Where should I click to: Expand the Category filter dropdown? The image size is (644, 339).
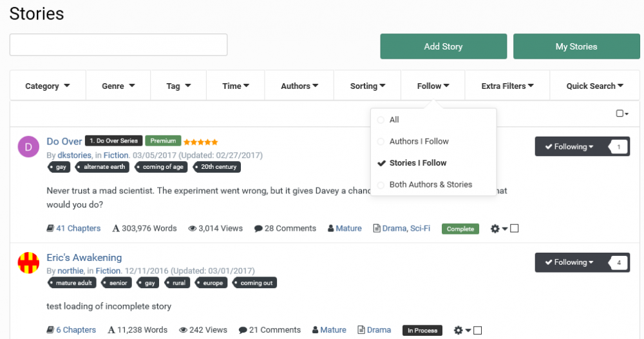48,86
